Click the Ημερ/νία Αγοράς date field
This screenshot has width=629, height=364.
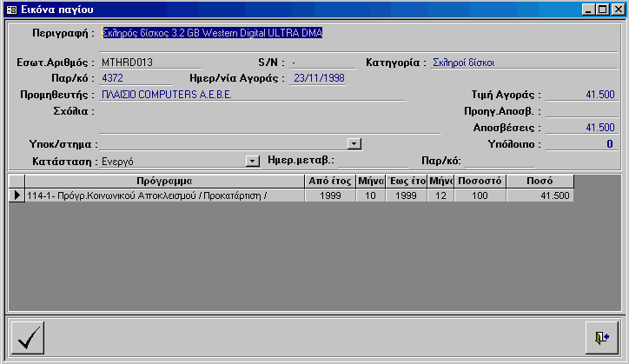319,78
